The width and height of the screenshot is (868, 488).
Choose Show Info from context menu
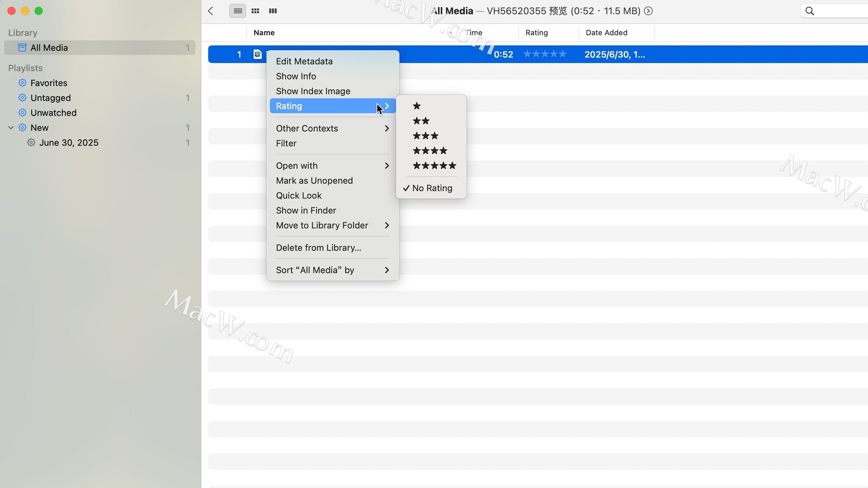(333, 76)
